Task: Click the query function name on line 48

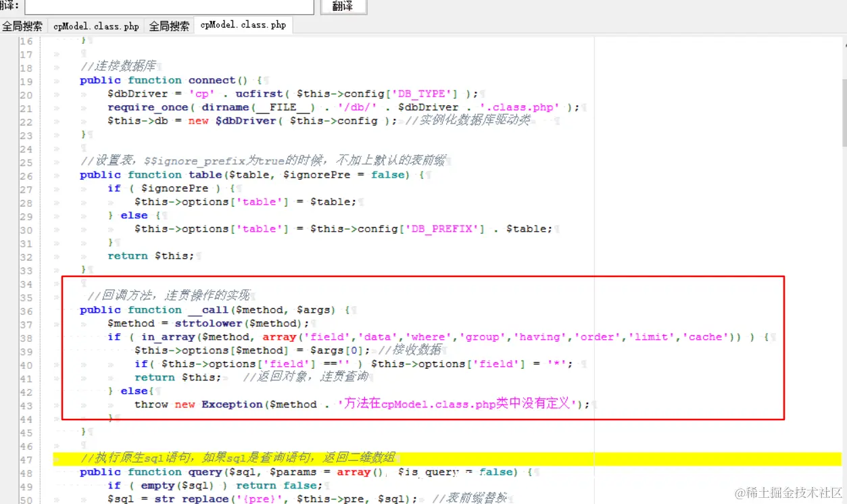Action: coord(205,472)
